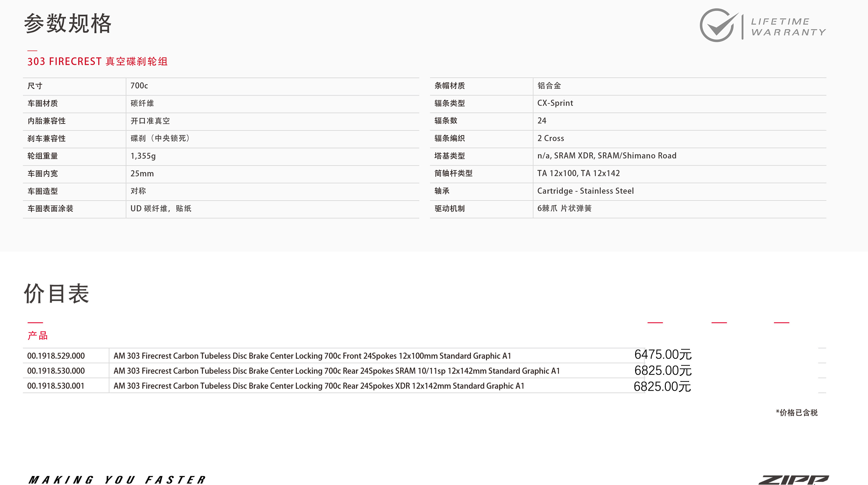Select the 碳纤维 rim material value
The height and width of the screenshot is (485, 868).
[x=142, y=103]
